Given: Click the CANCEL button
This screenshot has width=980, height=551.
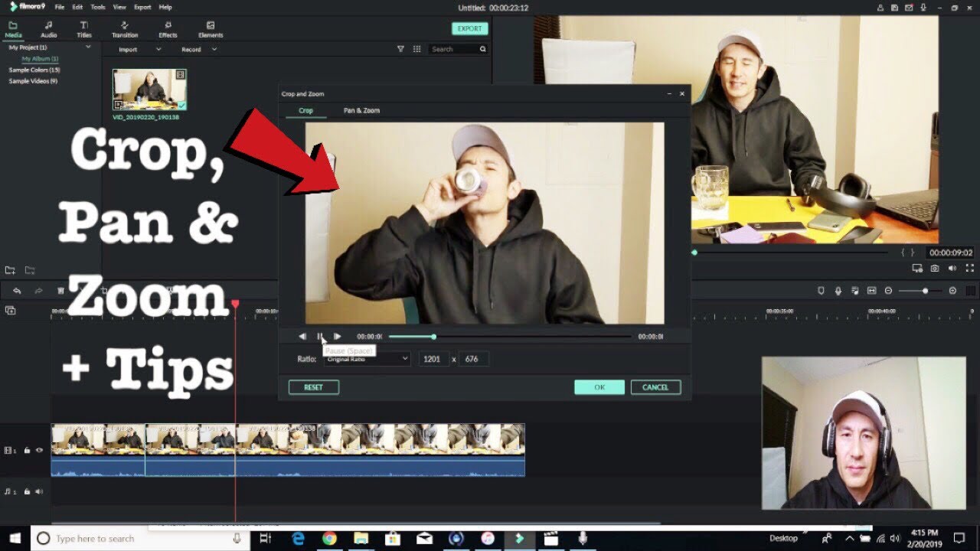Looking at the screenshot, I should pos(655,387).
